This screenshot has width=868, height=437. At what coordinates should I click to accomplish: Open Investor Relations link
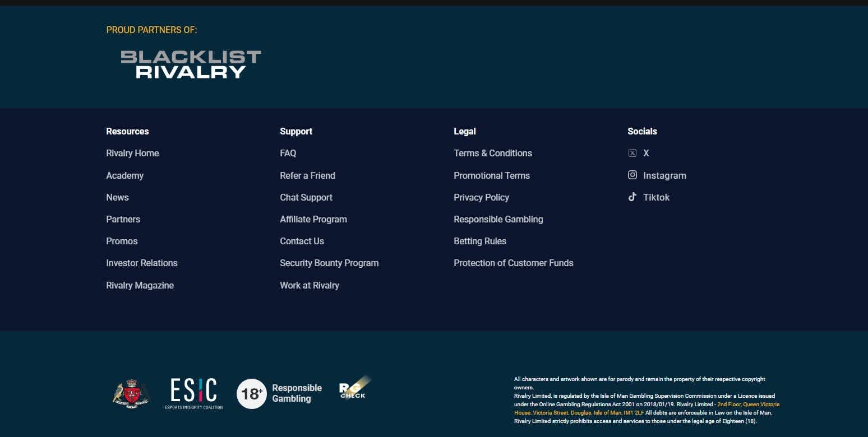coord(142,263)
